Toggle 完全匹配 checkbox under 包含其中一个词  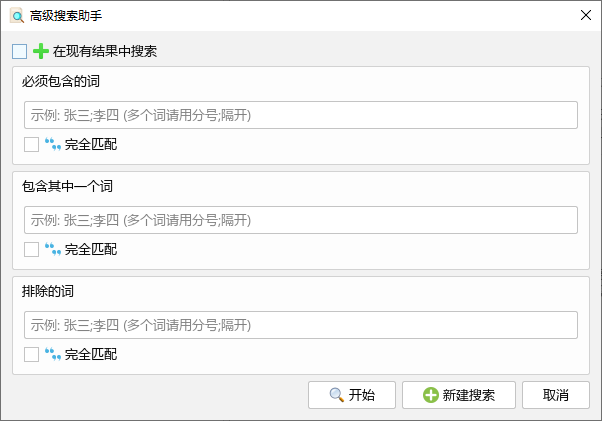click(x=32, y=249)
